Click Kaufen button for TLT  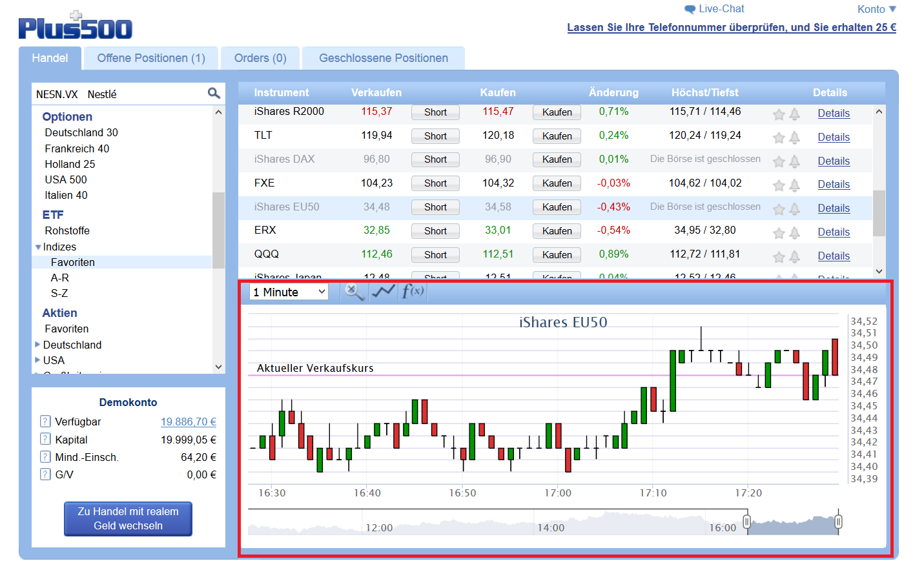coord(557,136)
